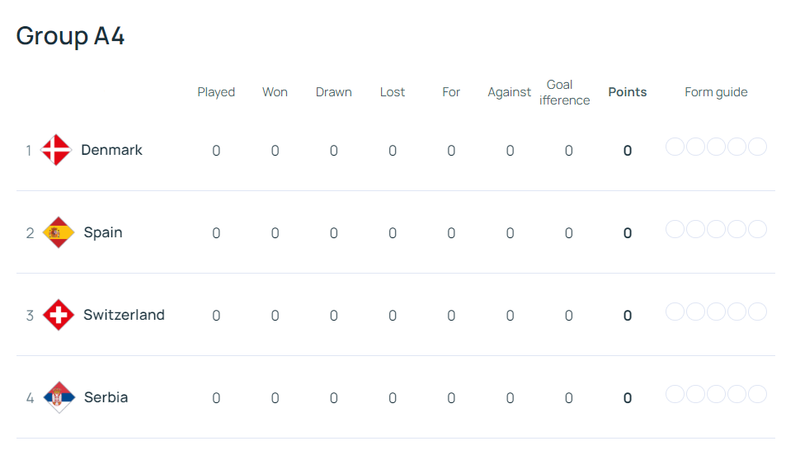This screenshot has width=800, height=454.
Task: Click the Points column header
Action: point(627,92)
